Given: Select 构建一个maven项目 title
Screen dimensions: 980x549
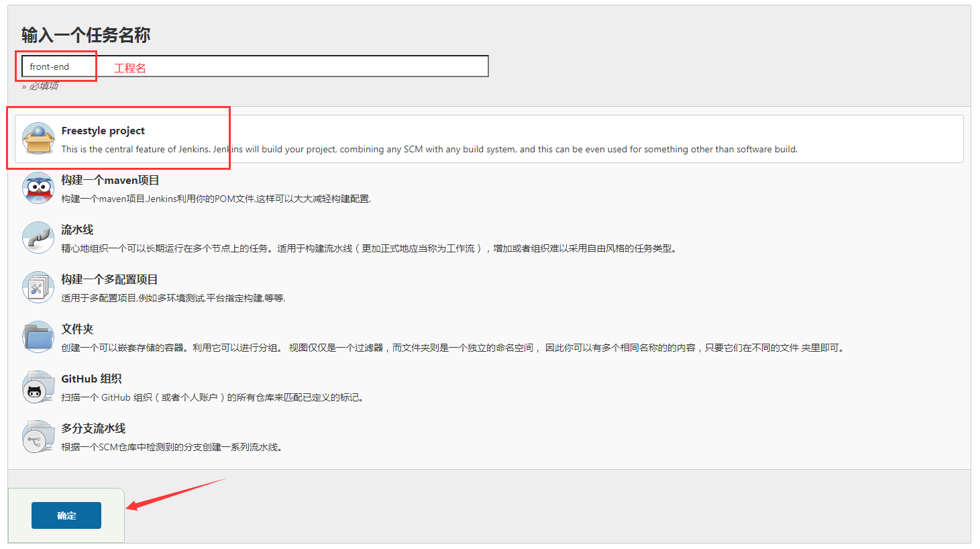Looking at the screenshot, I should tap(110, 181).
